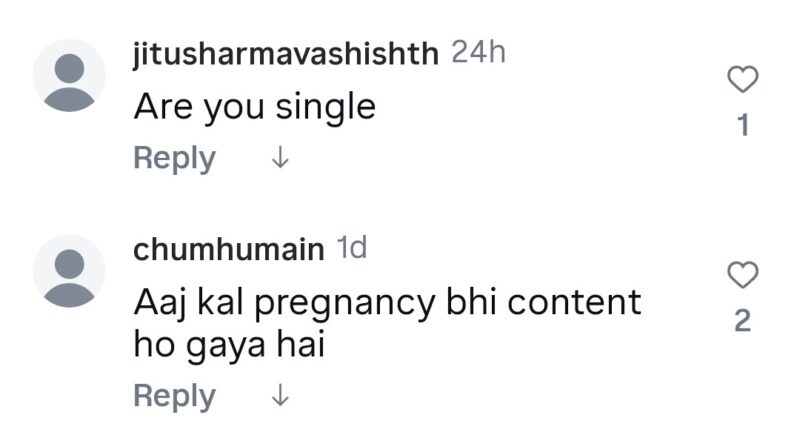Image resolution: width=800 pixels, height=438 pixels.
Task: Expand the down arrow under jitusharmavashishth's comment
Action: point(280,158)
